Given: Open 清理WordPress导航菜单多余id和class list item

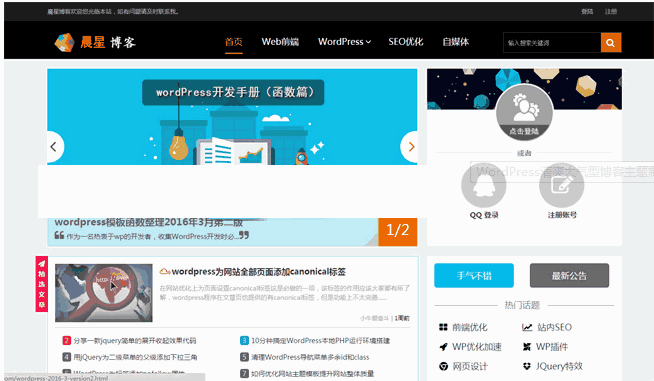Looking at the screenshot, I should point(310,357).
